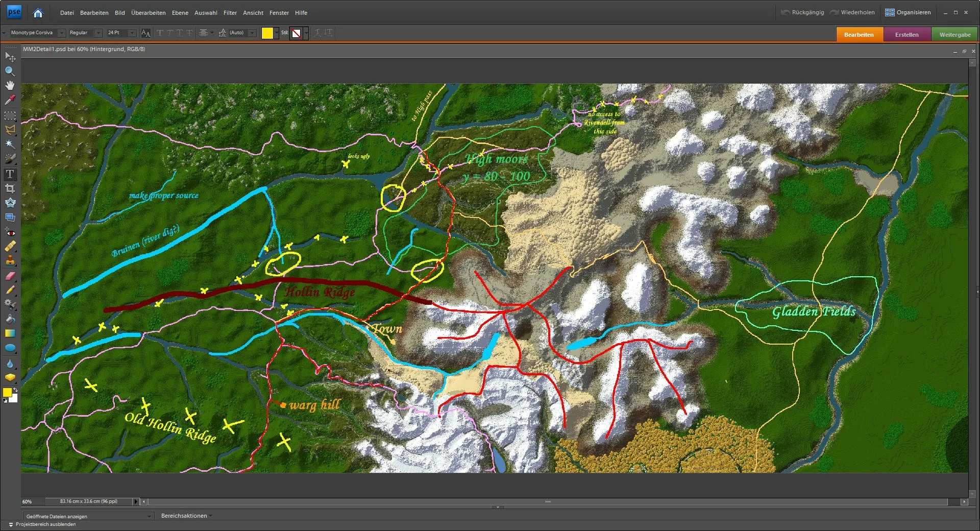980x531 pixels.
Task: Click the home icon in title bar
Action: pyautogui.click(x=38, y=13)
